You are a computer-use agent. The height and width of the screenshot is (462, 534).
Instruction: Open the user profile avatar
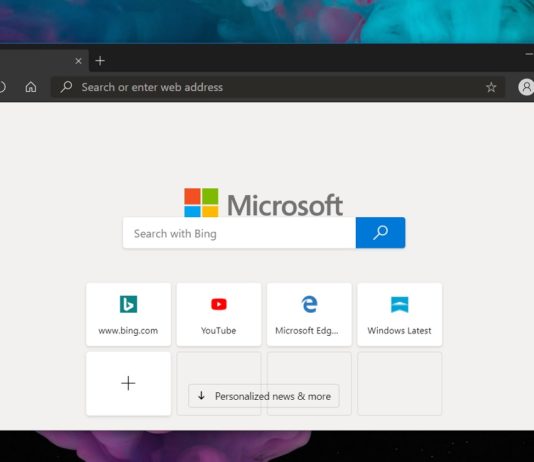coord(526,87)
